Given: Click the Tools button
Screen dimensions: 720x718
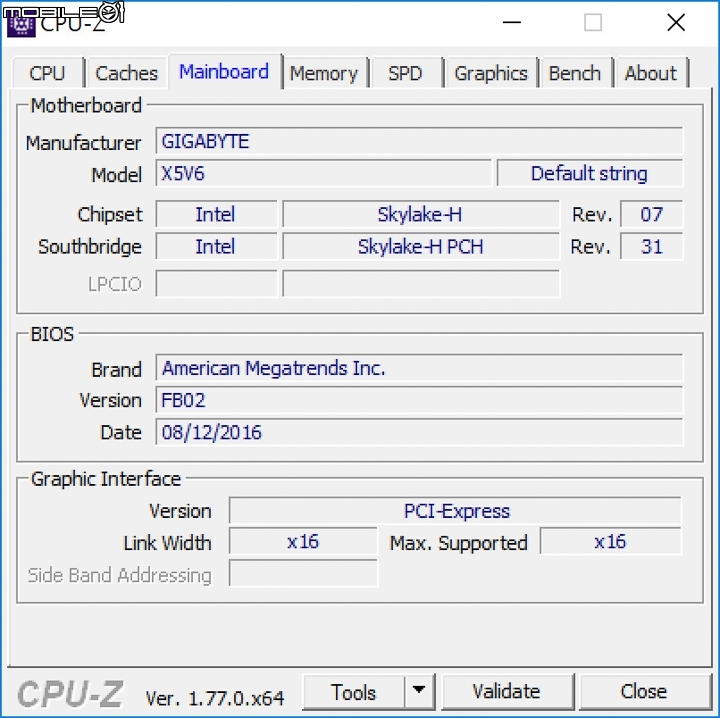Looking at the screenshot, I should (354, 692).
